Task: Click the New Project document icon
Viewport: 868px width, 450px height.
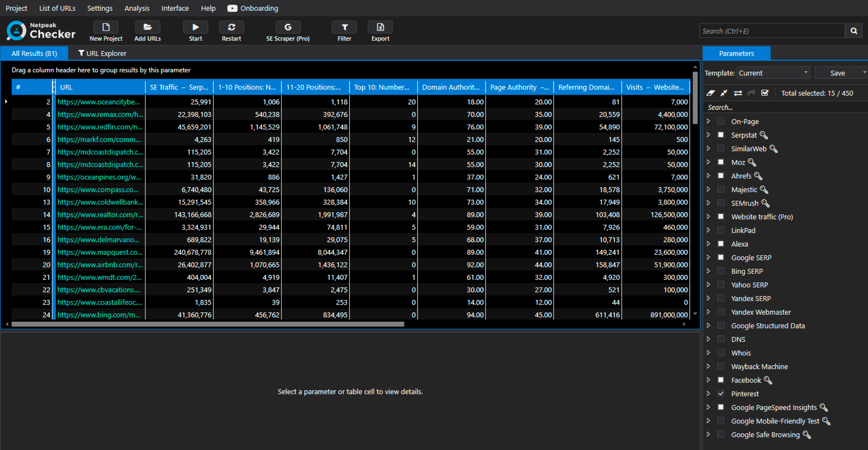Action: tap(106, 27)
